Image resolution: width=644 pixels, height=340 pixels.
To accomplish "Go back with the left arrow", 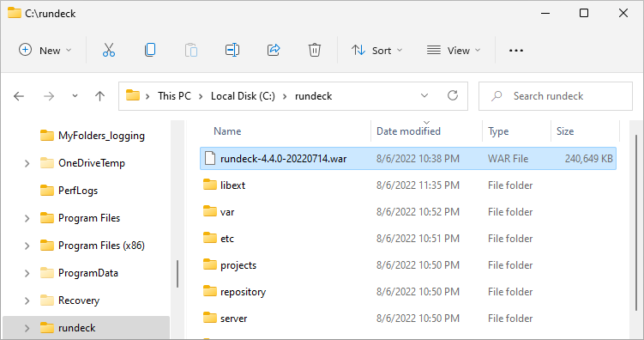I will coord(19,96).
